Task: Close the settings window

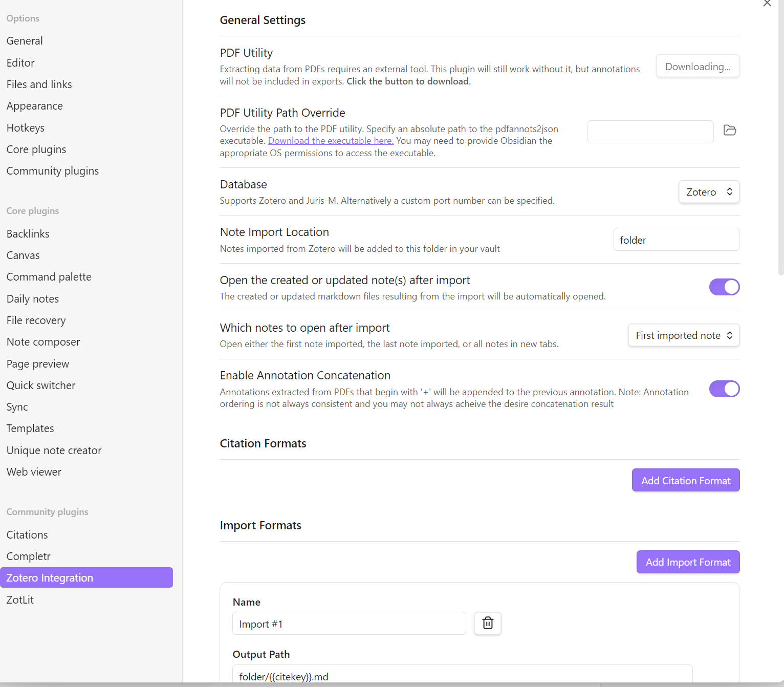Action: 767,4
